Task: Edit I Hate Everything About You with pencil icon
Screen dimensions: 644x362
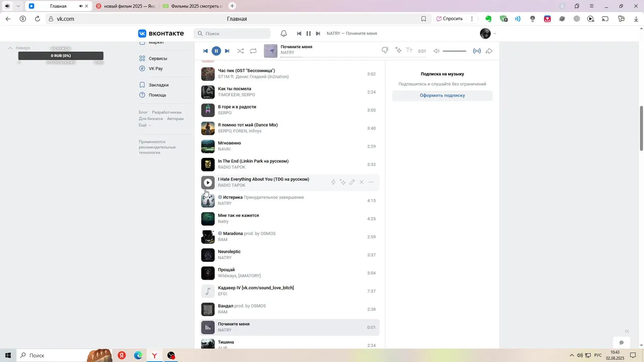Action: pyautogui.click(x=352, y=182)
